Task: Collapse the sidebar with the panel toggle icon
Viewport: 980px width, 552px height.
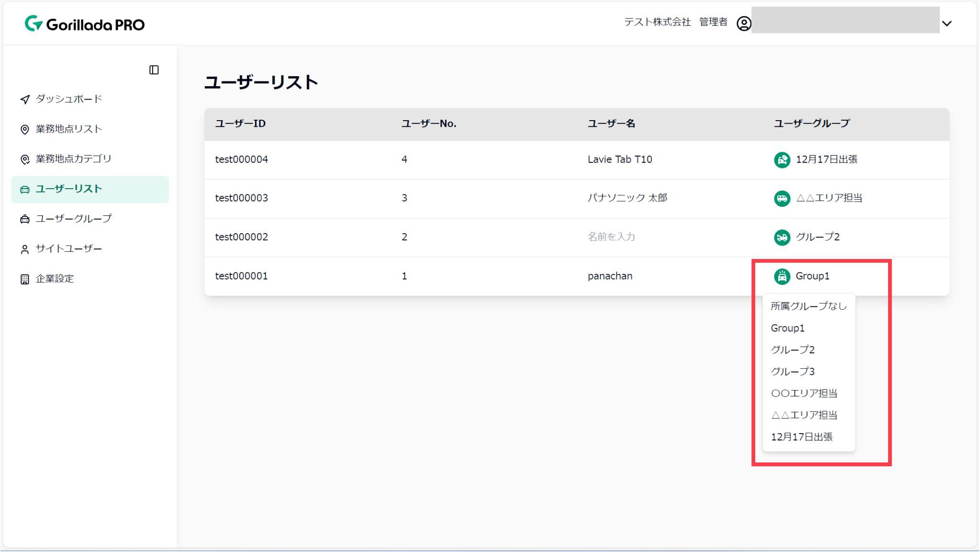Action: point(154,70)
